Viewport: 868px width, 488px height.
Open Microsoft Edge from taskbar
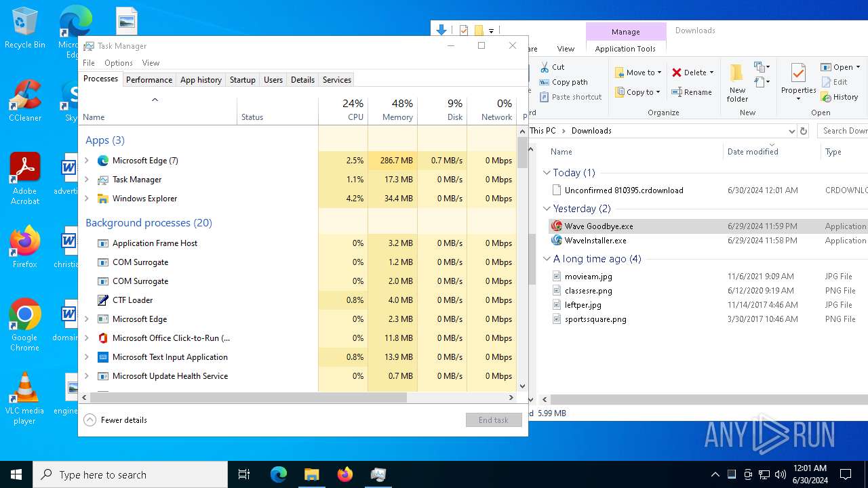tap(279, 474)
